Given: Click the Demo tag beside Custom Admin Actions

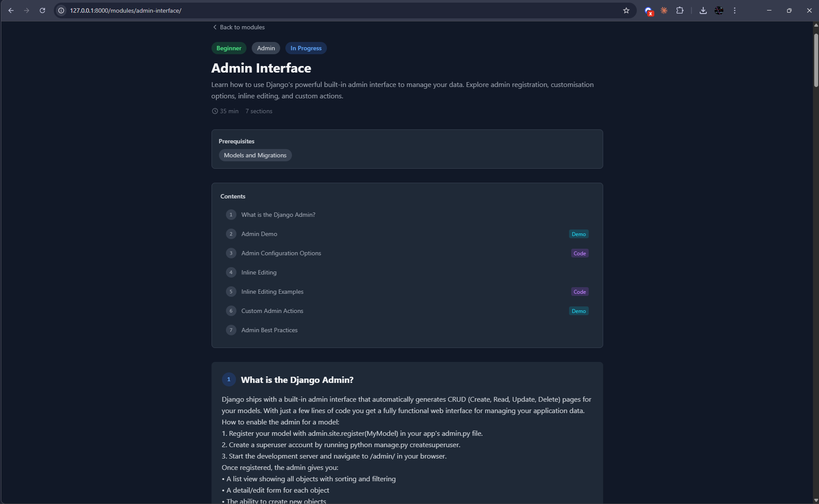Looking at the screenshot, I should 579,311.
